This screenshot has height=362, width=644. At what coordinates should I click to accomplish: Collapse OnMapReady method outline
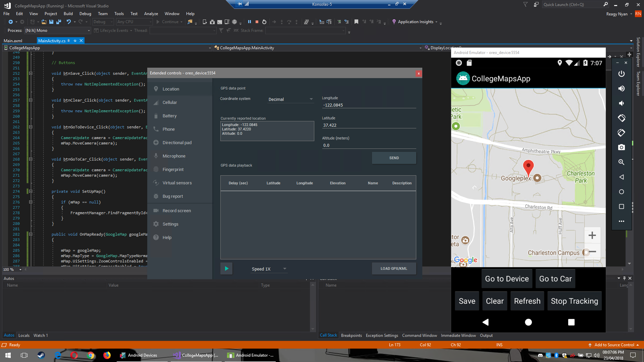[31, 234]
